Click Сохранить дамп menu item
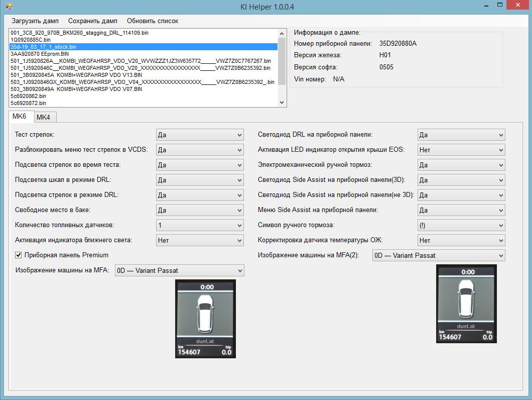 (x=93, y=21)
